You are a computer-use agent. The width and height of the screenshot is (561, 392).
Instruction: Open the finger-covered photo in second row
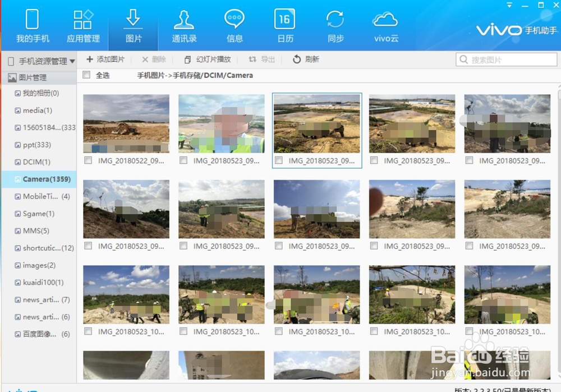[x=412, y=209]
